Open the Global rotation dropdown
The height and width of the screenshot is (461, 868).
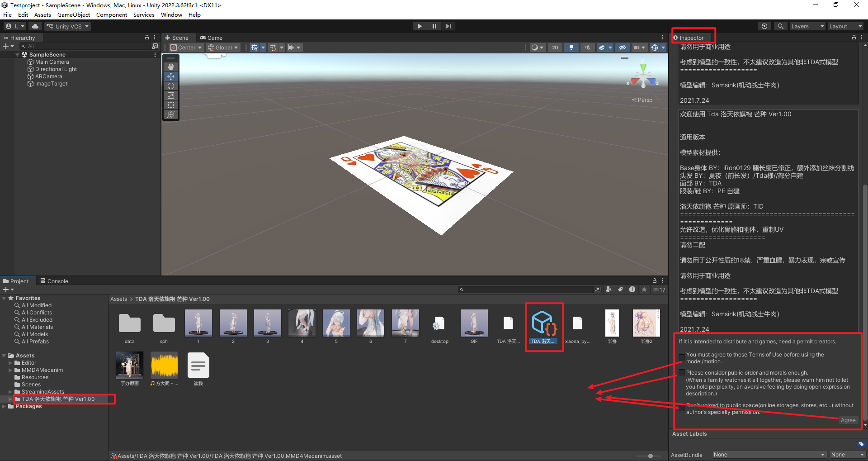(223, 48)
